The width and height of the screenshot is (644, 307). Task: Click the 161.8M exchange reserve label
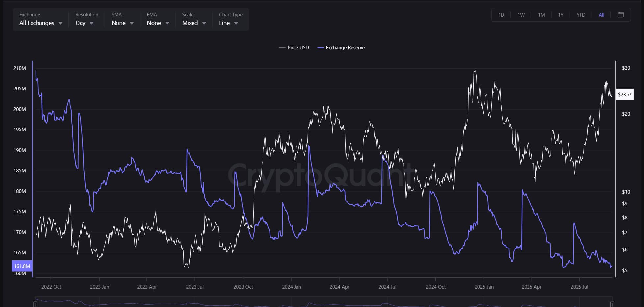tap(22, 266)
